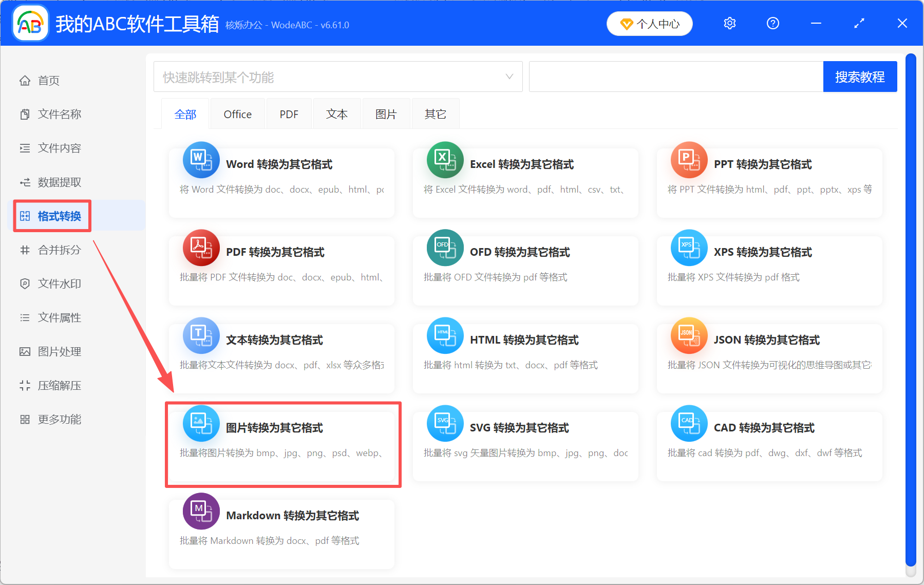Screen dimensions: 924x585
Task: Open 个人中心 user center
Action: [649, 24]
